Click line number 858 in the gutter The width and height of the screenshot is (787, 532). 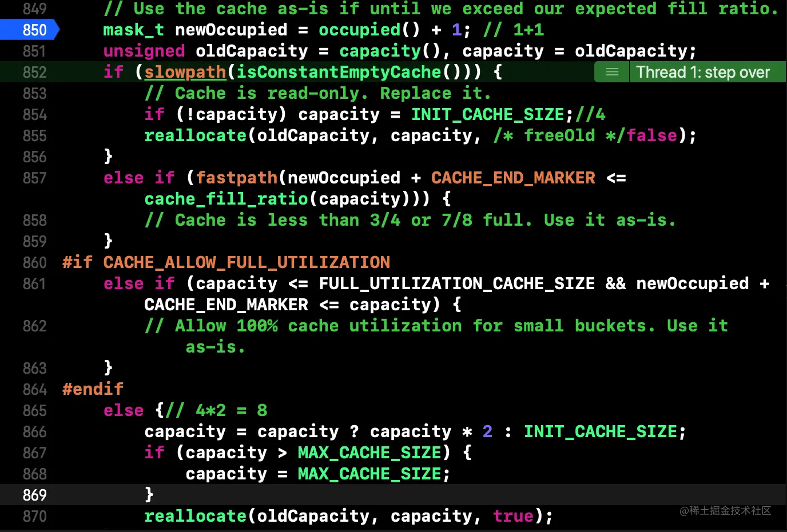pyautogui.click(x=34, y=220)
